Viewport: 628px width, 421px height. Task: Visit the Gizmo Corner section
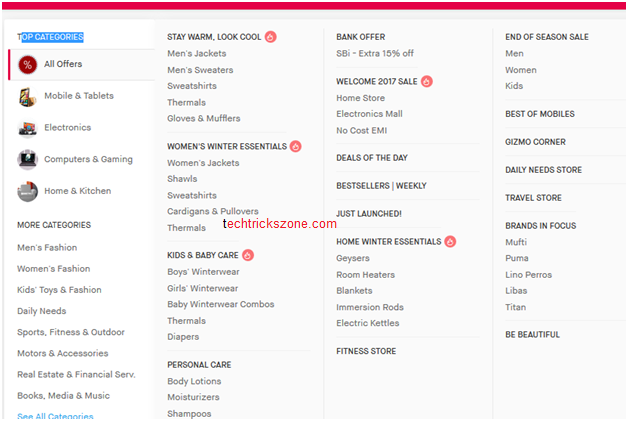pos(535,142)
